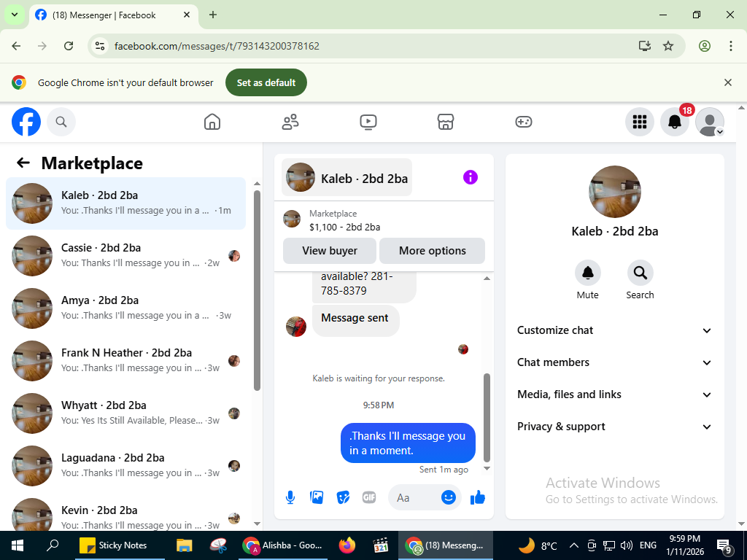Go to the Home feed icon
747x560 pixels.
click(212, 122)
